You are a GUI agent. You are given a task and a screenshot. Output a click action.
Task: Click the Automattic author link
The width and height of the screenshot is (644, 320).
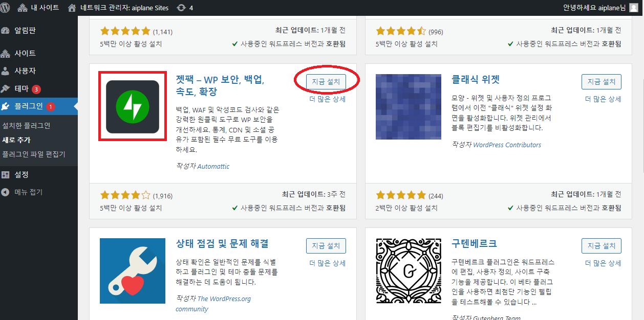[213, 166]
